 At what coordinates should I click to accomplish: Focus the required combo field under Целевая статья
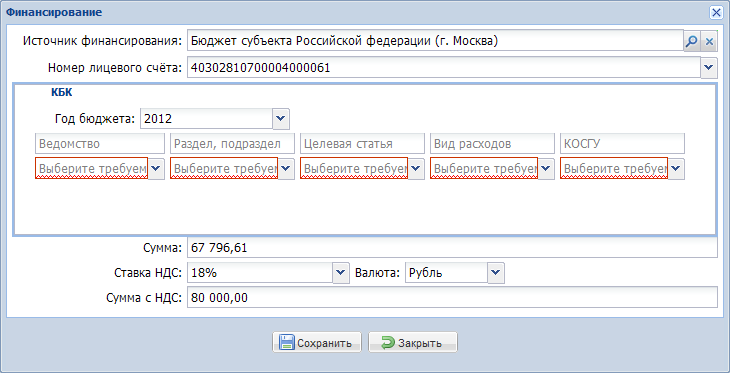(x=354, y=169)
